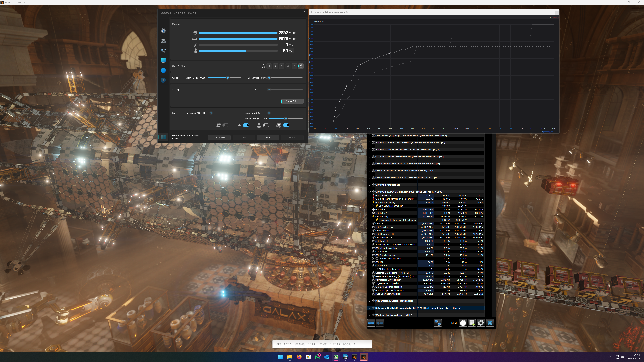Open HWiNFO settings gear icon
The image size is (644, 362).
click(x=481, y=323)
